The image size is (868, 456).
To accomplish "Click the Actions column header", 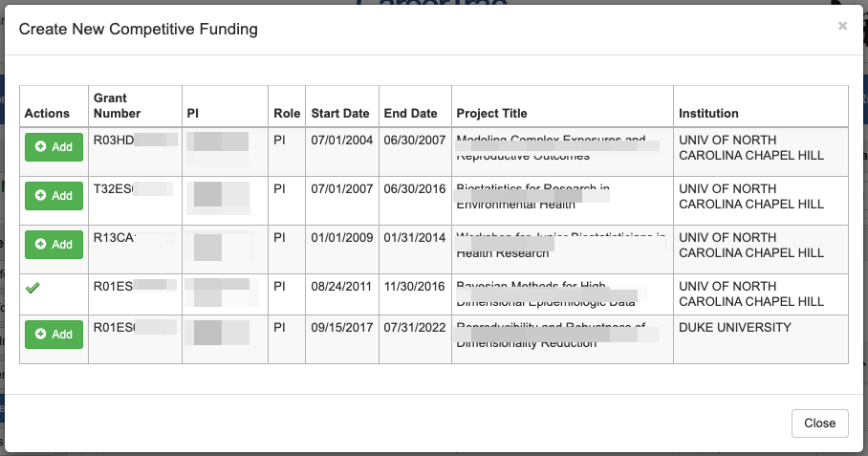I will [47, 114].
